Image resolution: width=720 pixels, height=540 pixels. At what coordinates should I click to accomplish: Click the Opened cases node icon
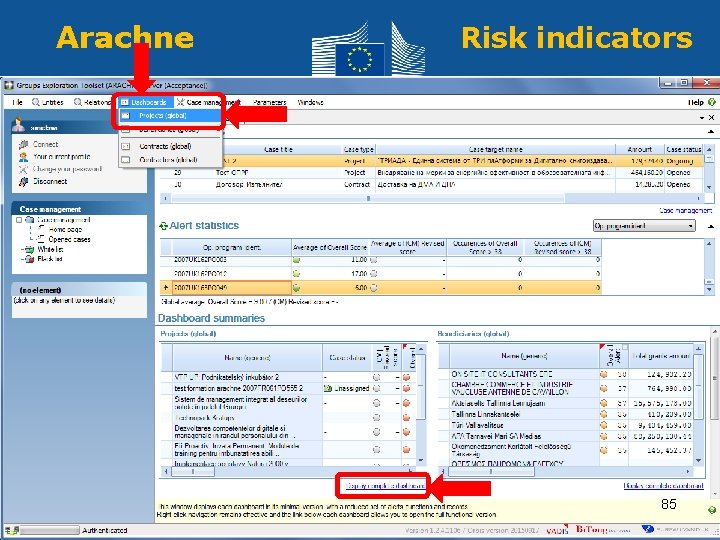(x=41, y=239)
